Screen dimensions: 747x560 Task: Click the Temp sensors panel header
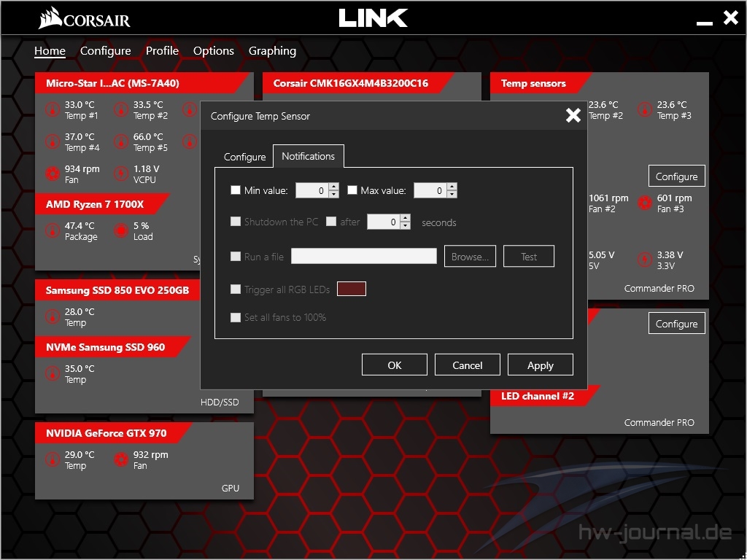pos(540,83)
